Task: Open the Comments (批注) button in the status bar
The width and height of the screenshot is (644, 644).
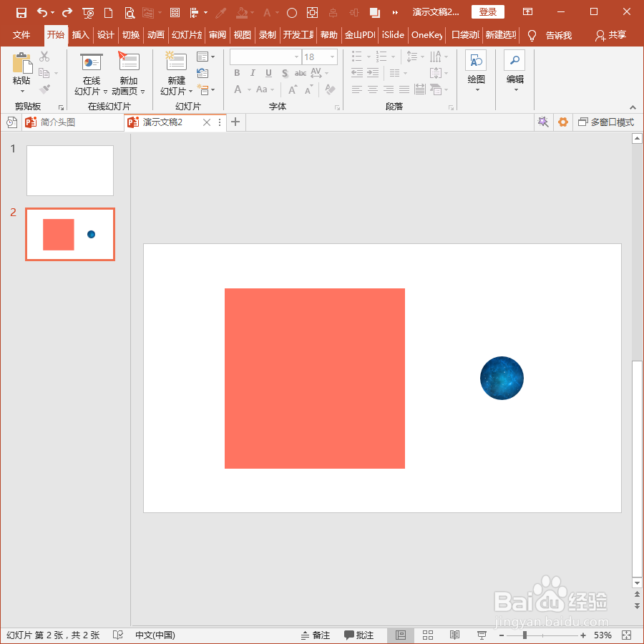Action: point(358,635)
